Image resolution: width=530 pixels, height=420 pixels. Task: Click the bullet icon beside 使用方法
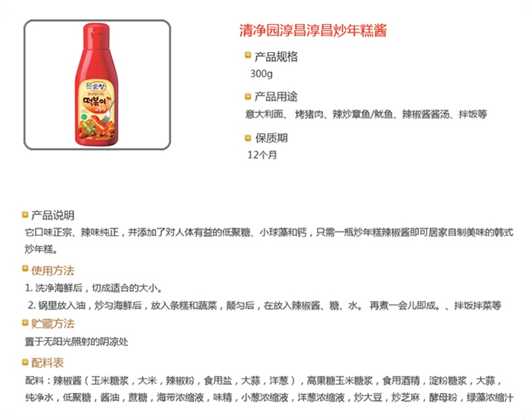25,269
